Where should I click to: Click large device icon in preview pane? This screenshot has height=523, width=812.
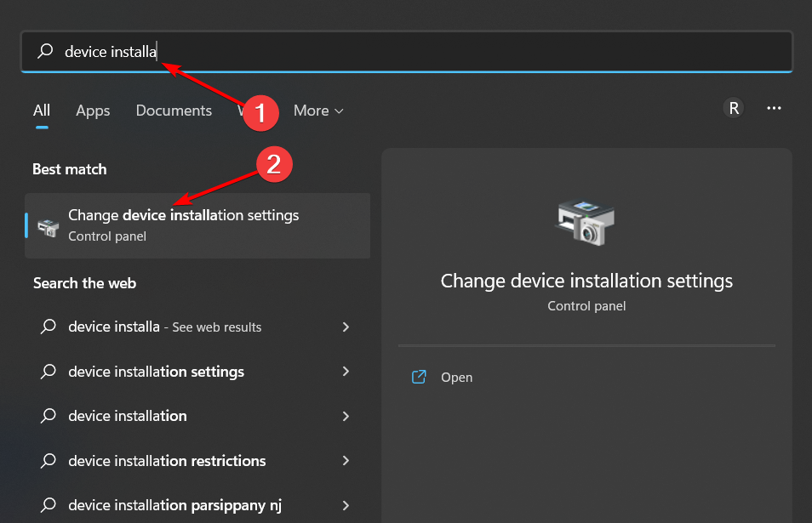[586, 223]
